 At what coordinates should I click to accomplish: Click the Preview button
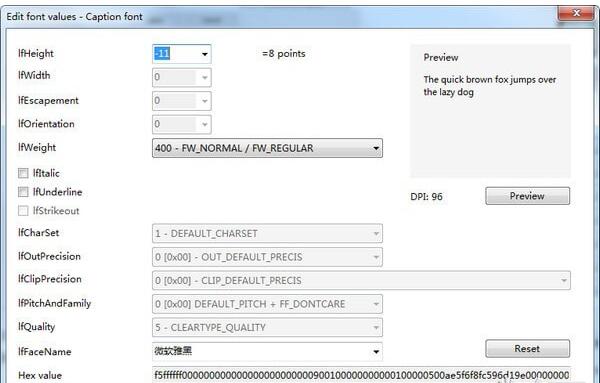[528, 196]
